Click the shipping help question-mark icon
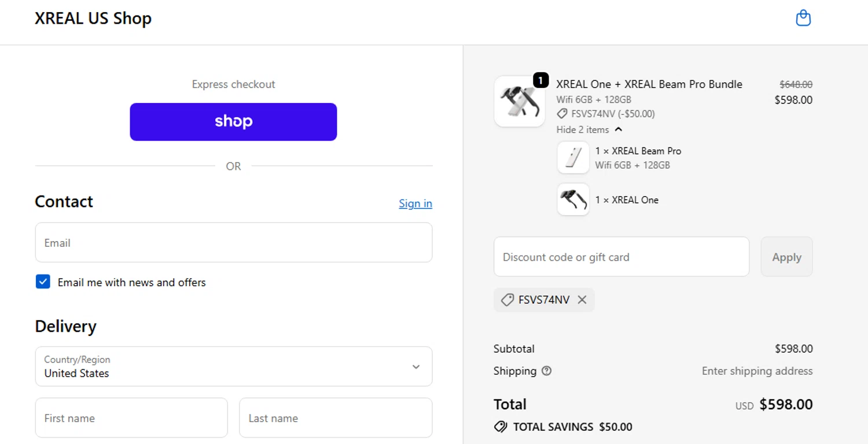Screen dimensions: 868x444 [x=546, y=371]
